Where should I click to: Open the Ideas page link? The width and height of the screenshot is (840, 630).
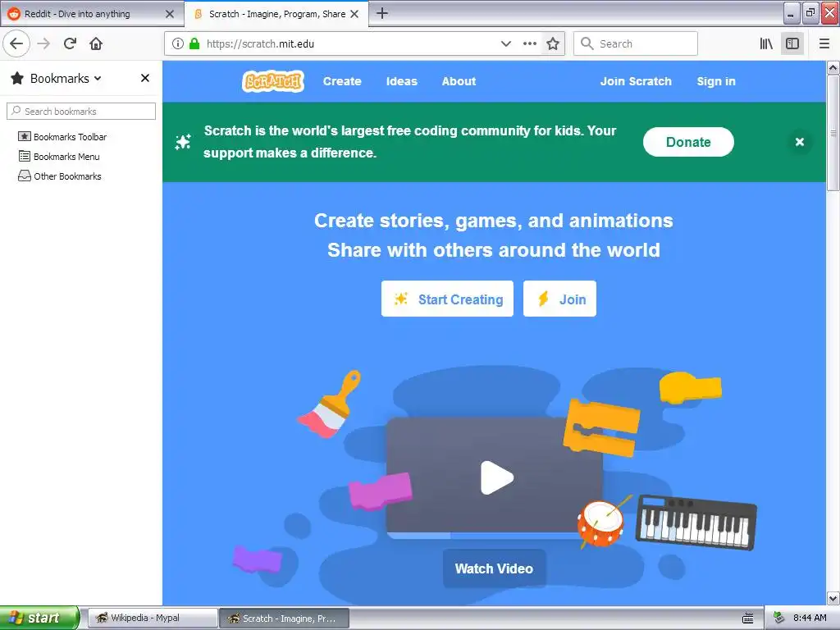coord(402,81)
